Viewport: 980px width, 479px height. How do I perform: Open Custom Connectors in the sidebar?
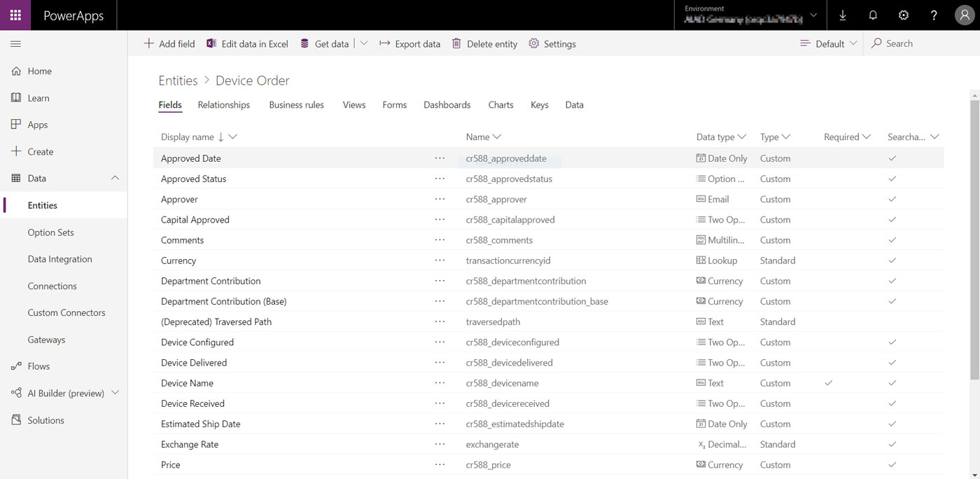point(67,312)
